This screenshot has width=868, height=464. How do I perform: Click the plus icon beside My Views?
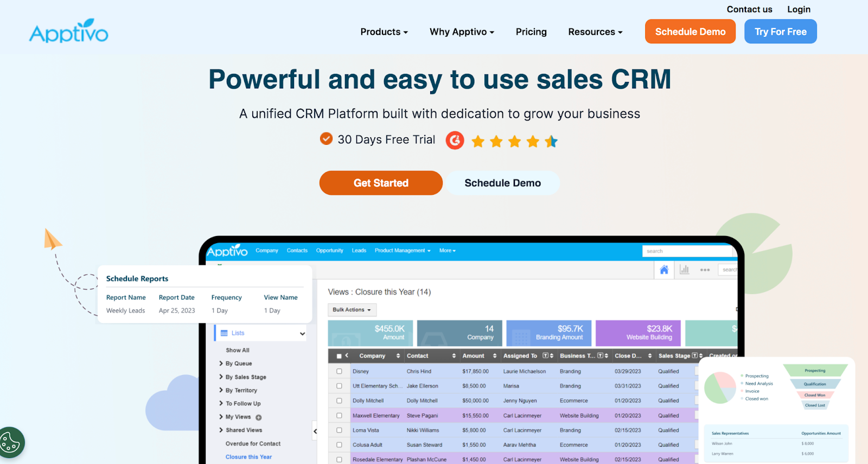tap(259, 417)
